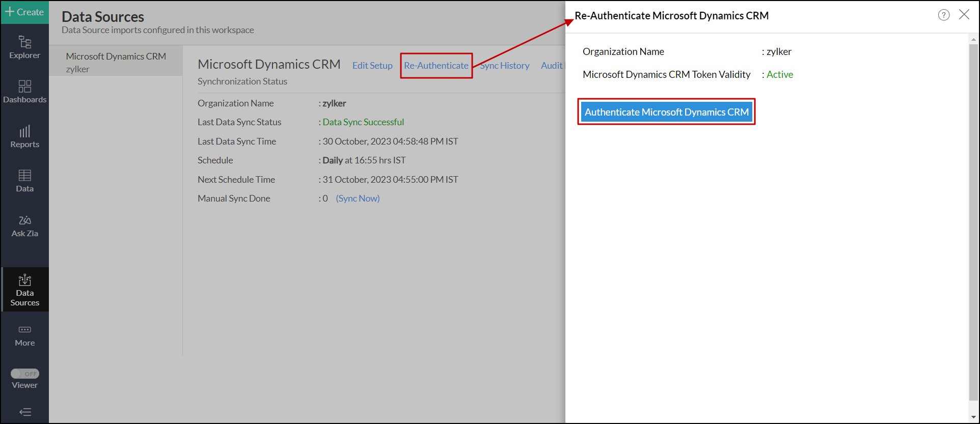Click the '30 October, 2023 04:58:48 PM IST' value

point(390,142)
